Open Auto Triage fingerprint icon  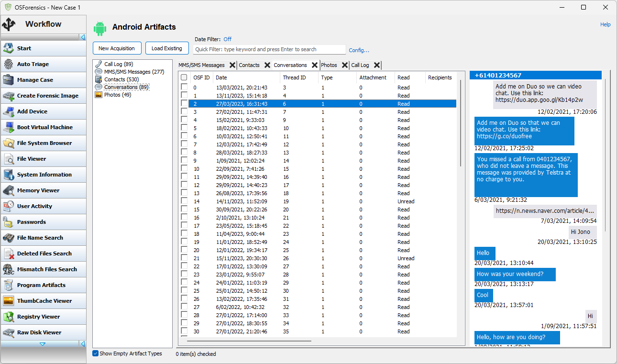click(9, 64)
